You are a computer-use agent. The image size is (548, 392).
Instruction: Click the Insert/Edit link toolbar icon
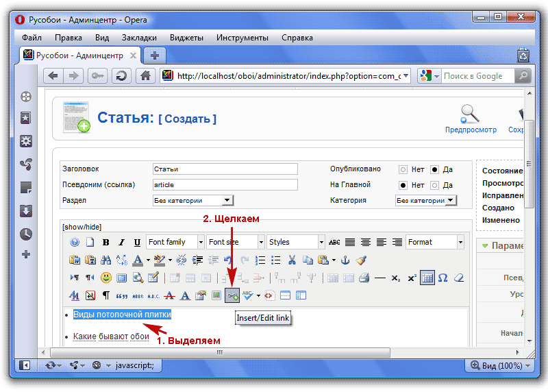click(x=232, y=296)
